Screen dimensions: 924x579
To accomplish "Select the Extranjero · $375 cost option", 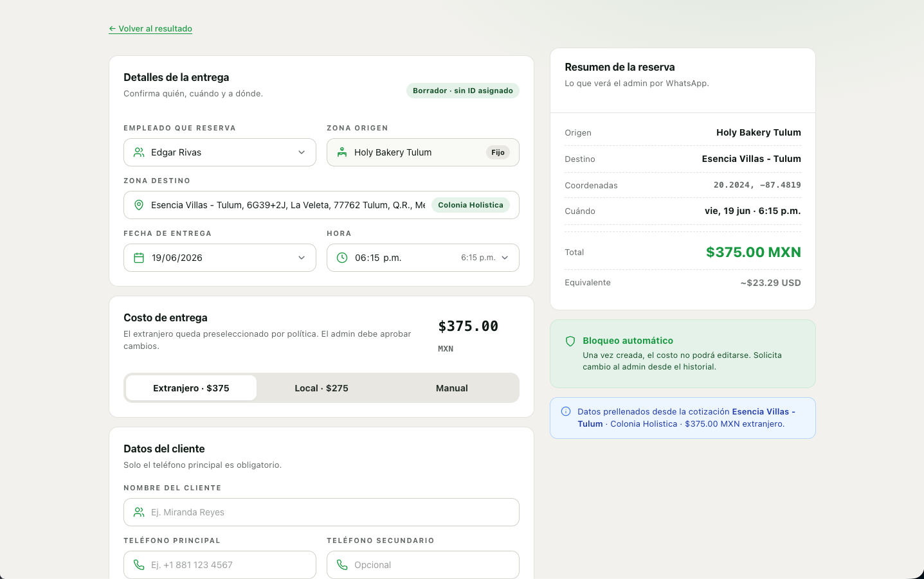I will 191,388.
